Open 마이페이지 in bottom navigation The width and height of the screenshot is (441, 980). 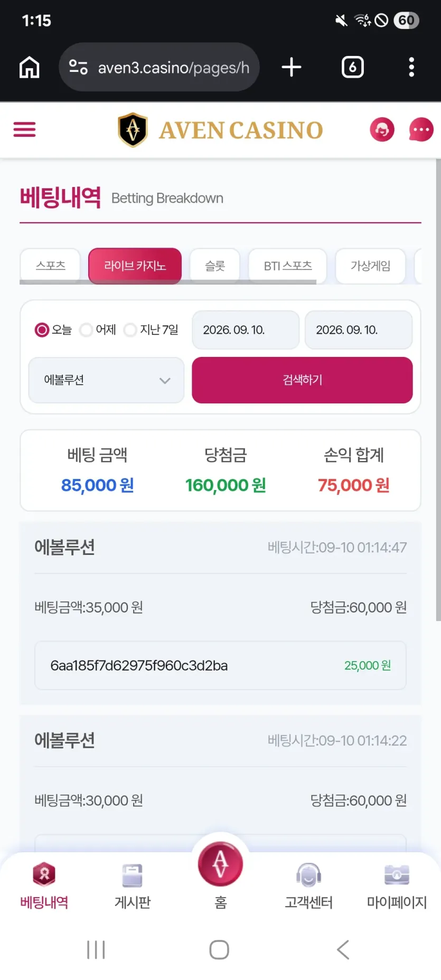click(397, 887)
